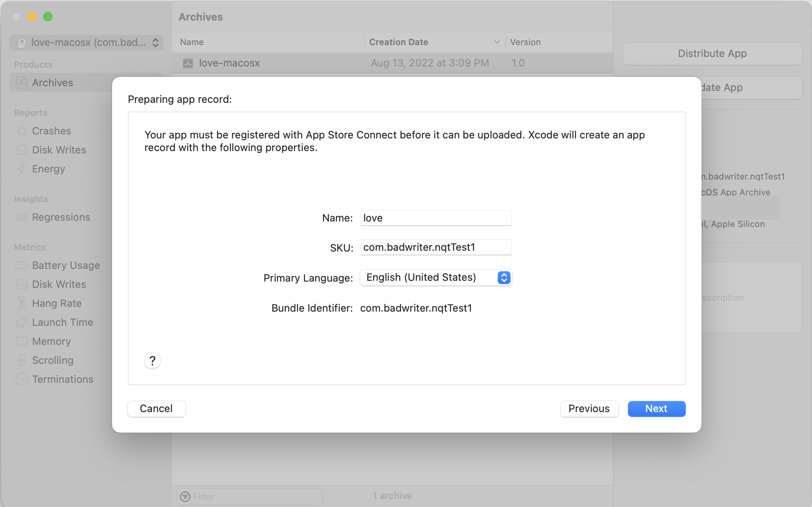Click the Distribute App button

pos(712,53)
